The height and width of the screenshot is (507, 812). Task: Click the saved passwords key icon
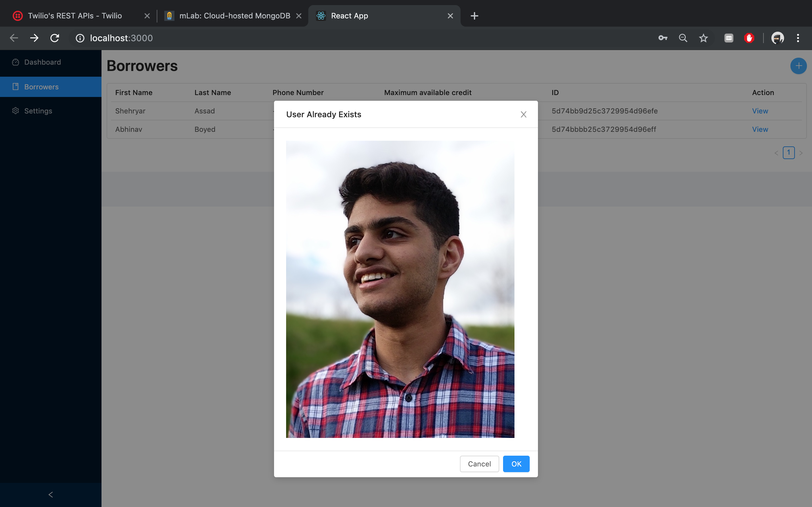pyautogui.click(x=662, y=38)
